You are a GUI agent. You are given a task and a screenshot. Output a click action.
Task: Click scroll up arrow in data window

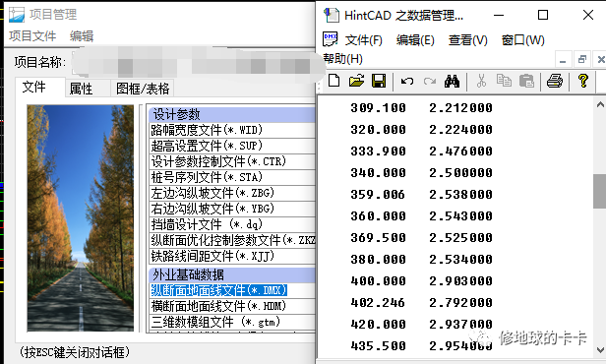(x=600, y=104)
